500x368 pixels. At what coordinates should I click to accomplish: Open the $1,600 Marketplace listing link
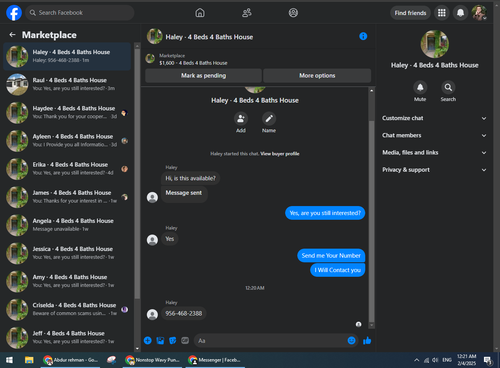pos(193,63)
